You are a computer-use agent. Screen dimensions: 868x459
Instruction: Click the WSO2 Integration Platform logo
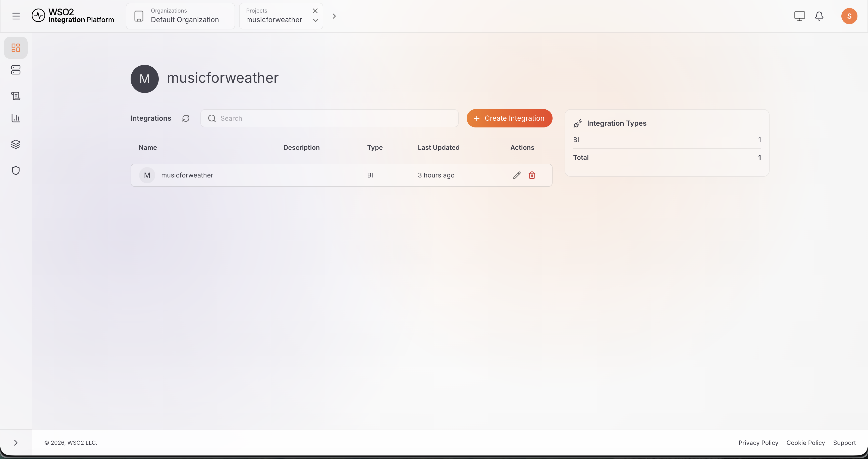(73, 16)
